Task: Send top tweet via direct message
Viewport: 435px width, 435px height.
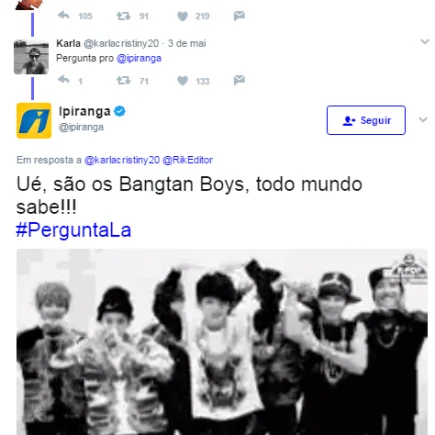Action: pyautogui.click(x=239, y=16)
